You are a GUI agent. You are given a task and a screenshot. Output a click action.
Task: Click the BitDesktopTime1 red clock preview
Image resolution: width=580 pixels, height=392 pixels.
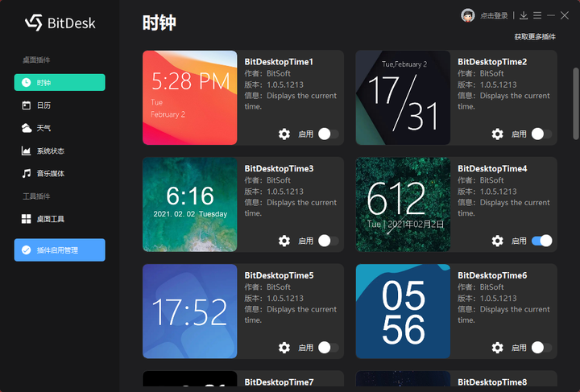[x=190, y=97]
